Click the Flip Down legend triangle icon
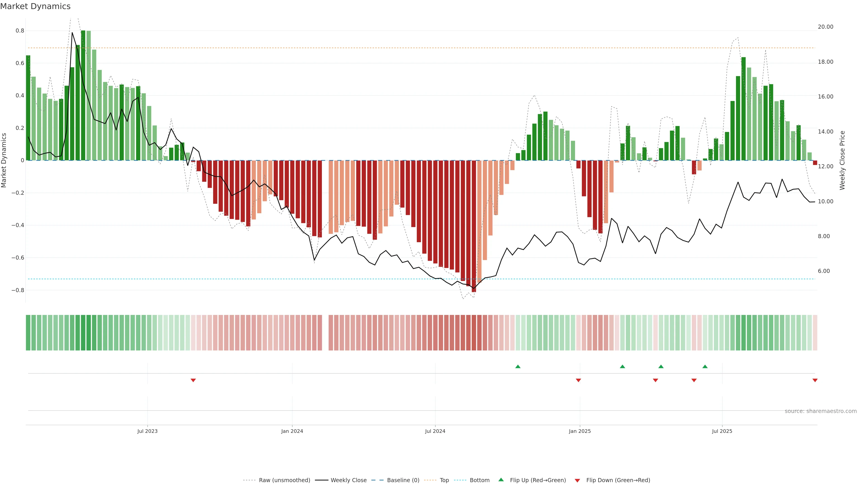This screenshot has width=868, height=488. point(577,480)
